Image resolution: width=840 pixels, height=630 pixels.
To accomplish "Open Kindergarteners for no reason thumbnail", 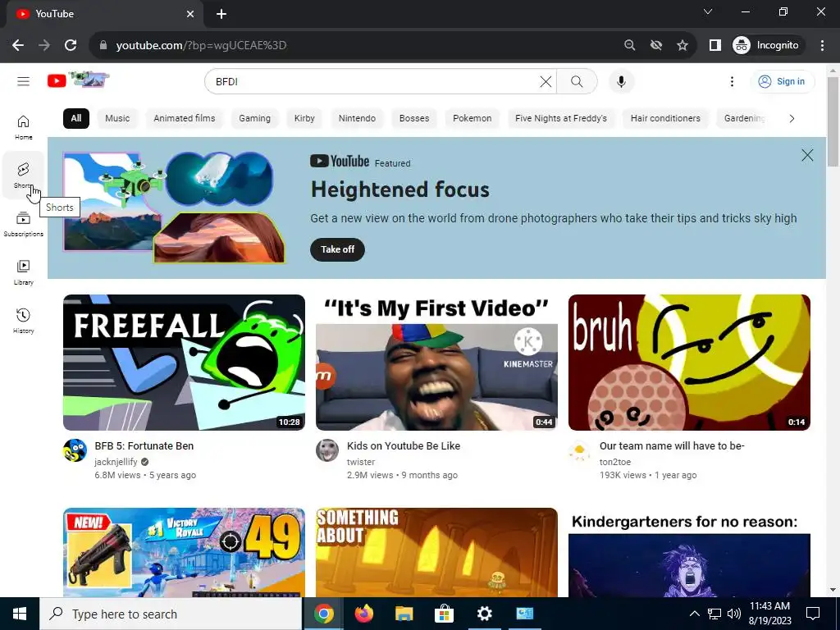I will (689, 552).
